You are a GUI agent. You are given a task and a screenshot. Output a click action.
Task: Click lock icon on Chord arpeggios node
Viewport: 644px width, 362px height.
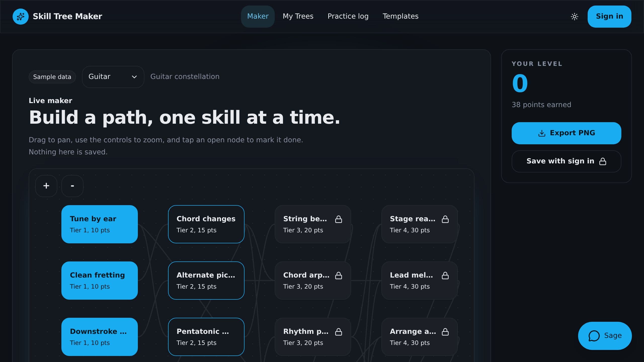[x=339, y=276]
